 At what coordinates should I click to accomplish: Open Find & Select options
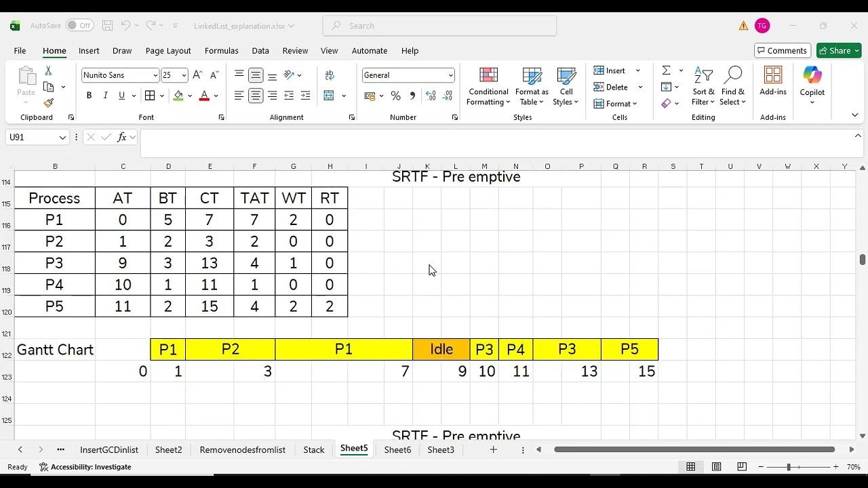(732, 86)
